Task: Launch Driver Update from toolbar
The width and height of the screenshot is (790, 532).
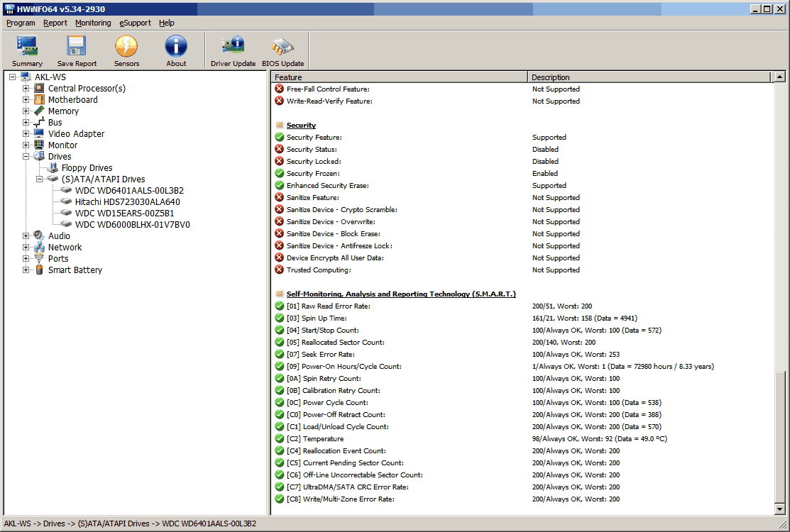Action: pyautogui.click(x=233, y=46)
